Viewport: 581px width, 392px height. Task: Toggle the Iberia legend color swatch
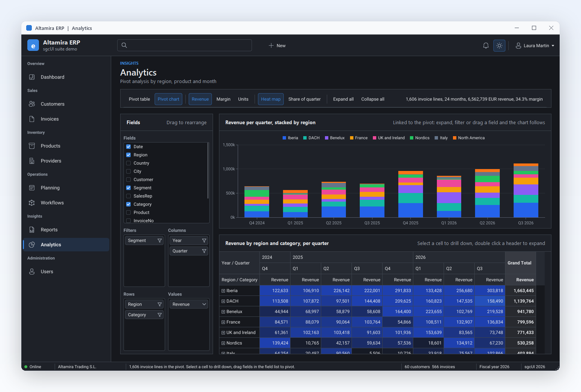[285, 138]
